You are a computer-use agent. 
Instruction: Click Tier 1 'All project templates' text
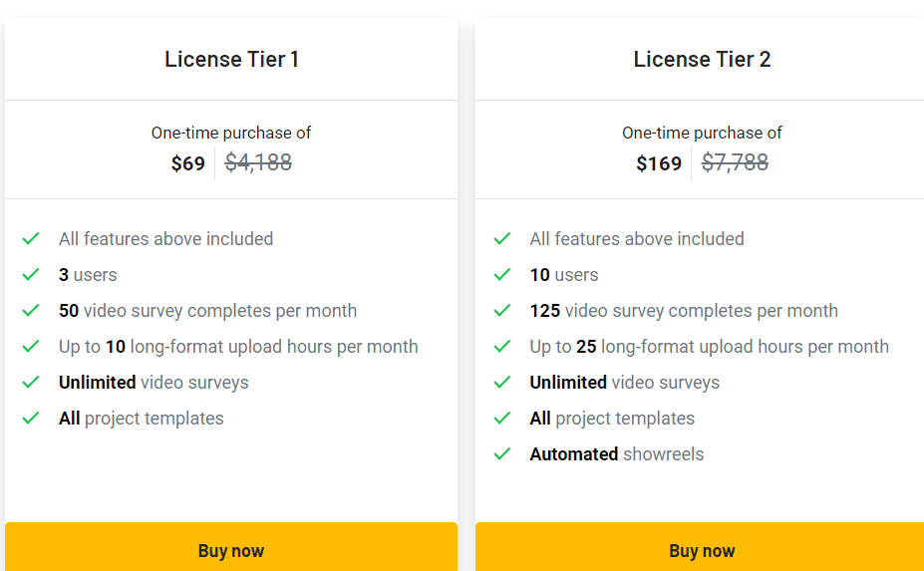pyautogui.click(x=141, y=419)
